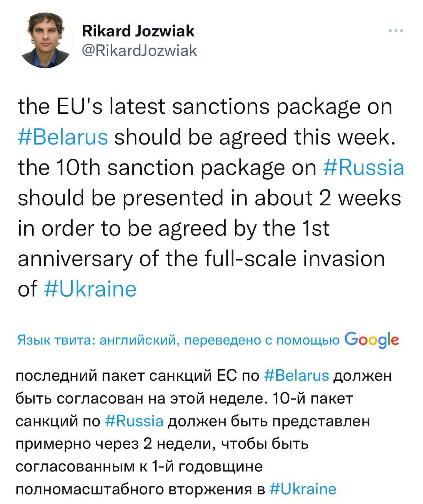Screen dimensions: 423x504
Task: Click the Google logo in translation notice
Action: pos(371,339)
